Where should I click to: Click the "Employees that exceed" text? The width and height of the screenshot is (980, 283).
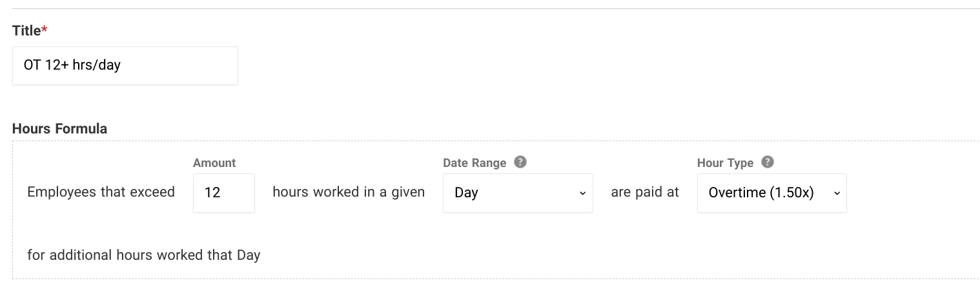tap(101, 192)
